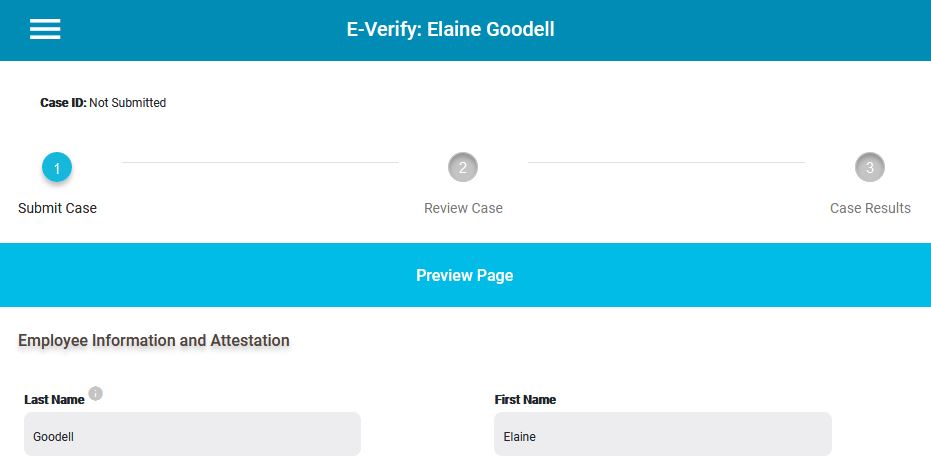
Task: Click the Not Submitted status text
Action: click(x=128, y=103)
